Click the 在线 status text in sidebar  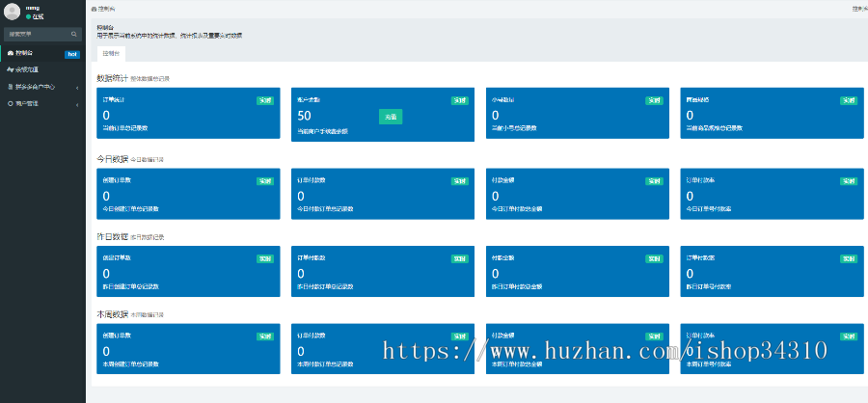(x=38, y=16)
